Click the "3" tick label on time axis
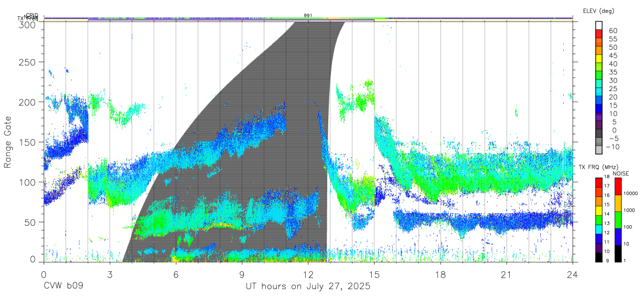 (110, 275)
